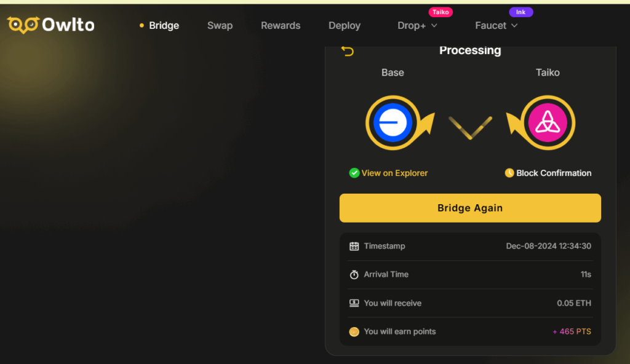Click the Timestamp calendar icon

(x=354, y=246)
